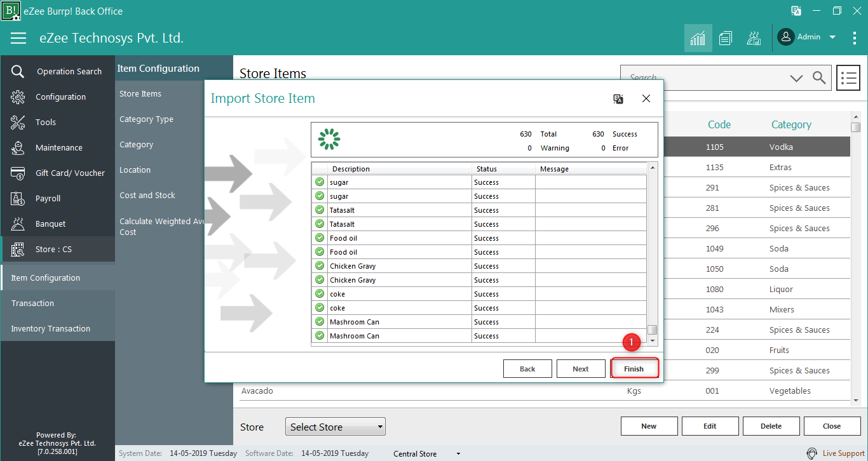868x461 pixels.
Task: Open Maintenance menu item
Action: pyautogui.click(x=58, y=147)
